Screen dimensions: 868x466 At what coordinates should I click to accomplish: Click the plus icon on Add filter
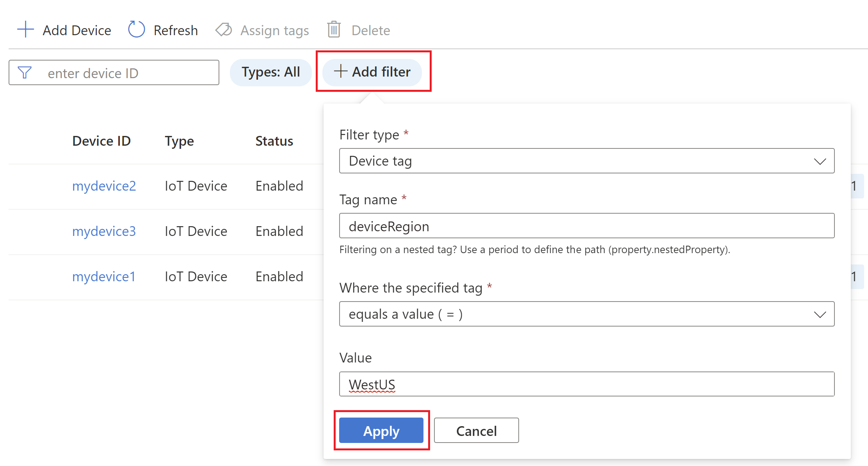340,71
